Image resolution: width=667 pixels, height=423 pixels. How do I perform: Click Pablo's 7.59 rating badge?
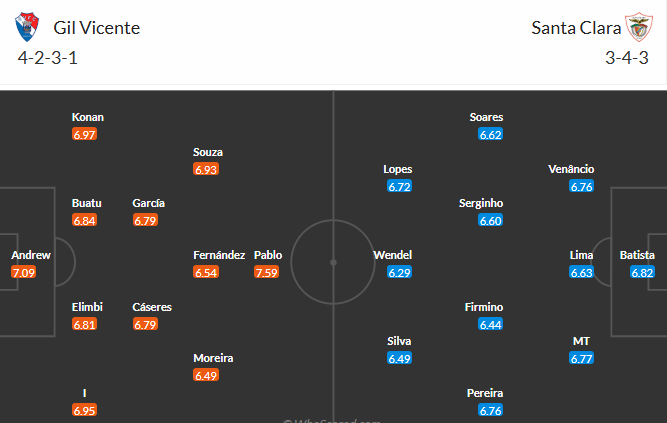click(266, 272)
